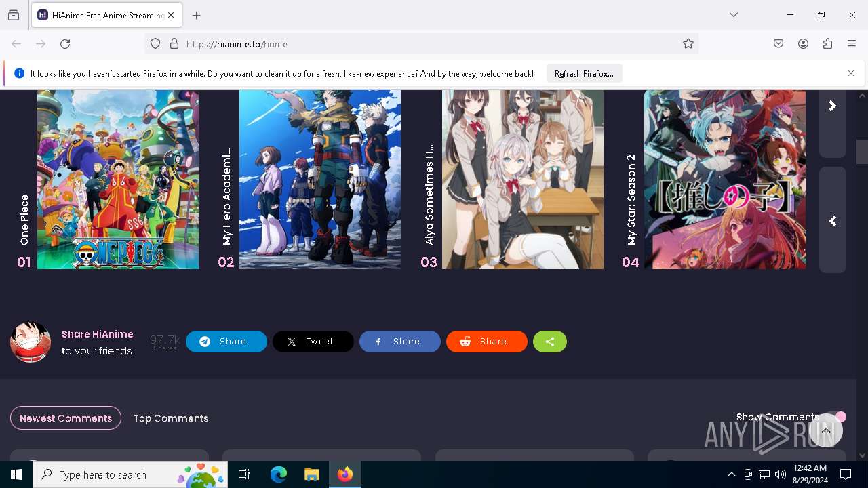
Task: Share HiAnime on Telegram
Action: (x=226, y=342)
